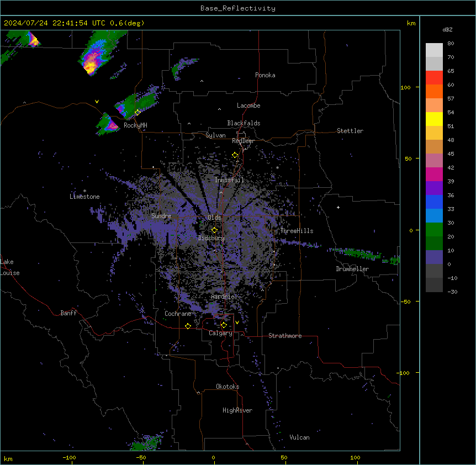The height and width of the screenshot is (465, 476).
Task: Click the 80 value in dBZ legend
Action: coord(451,44)
